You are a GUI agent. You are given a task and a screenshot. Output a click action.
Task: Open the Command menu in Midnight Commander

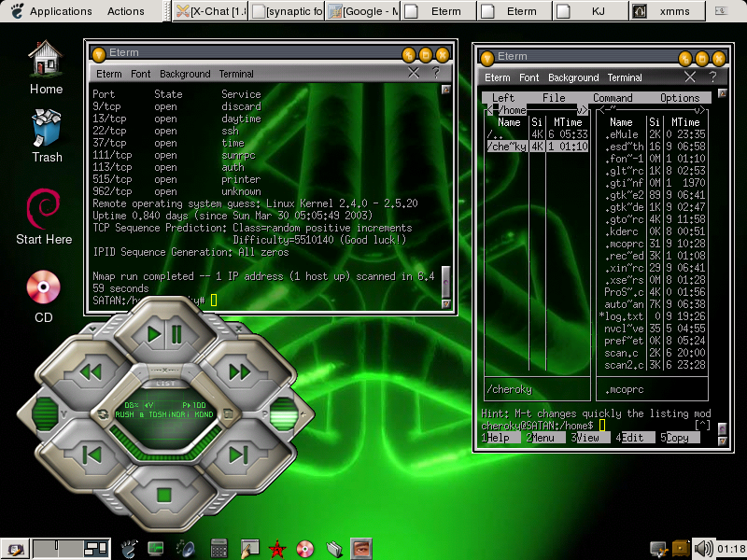(x=613, y=98)
